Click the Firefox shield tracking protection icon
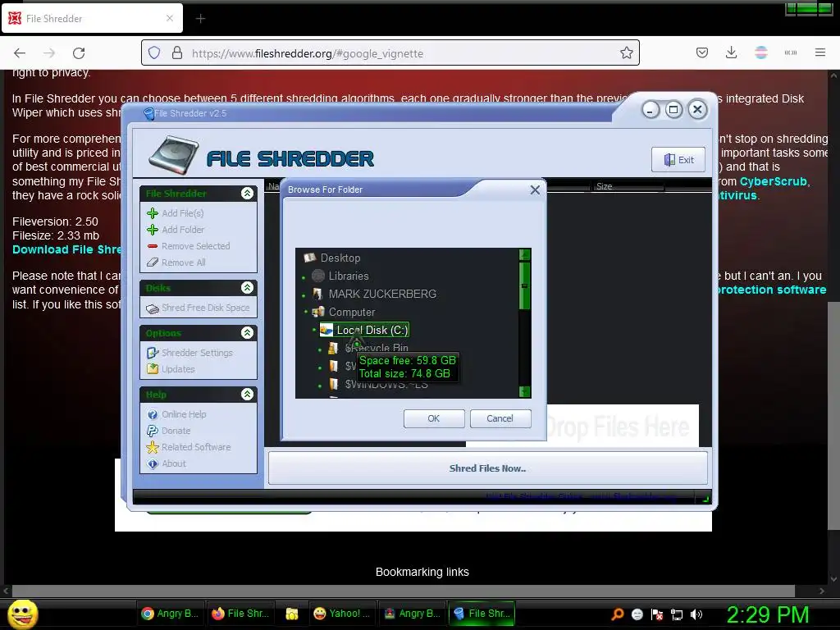This screenshot has width=840, height=630. point(154,53)
